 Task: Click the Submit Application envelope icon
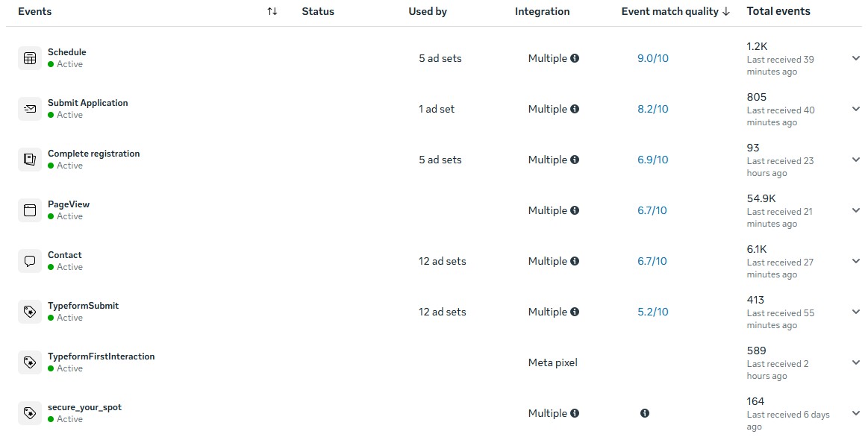pos(30,109)
